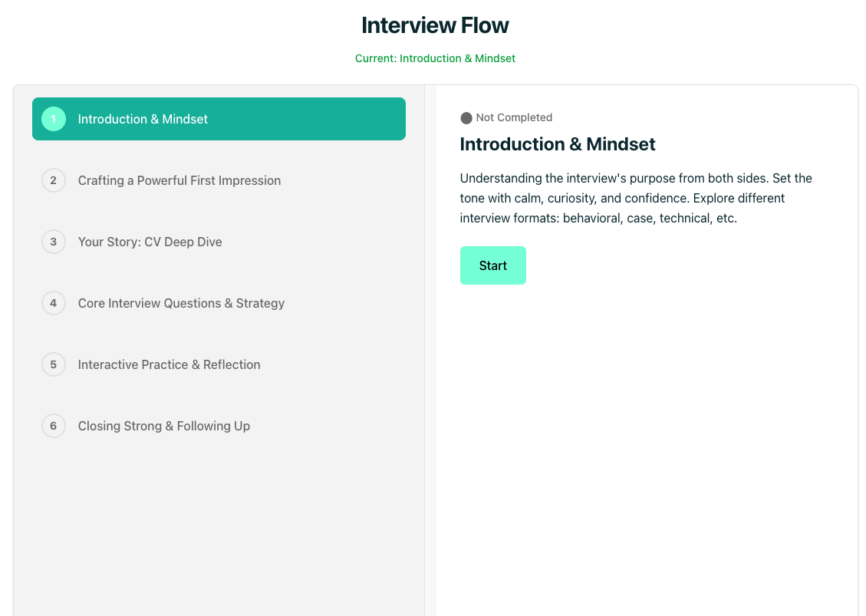The height and width of the screenshot is (616, 866).
Task: Open Core Interview Questions & Strategy step
Action: [181, 303]
